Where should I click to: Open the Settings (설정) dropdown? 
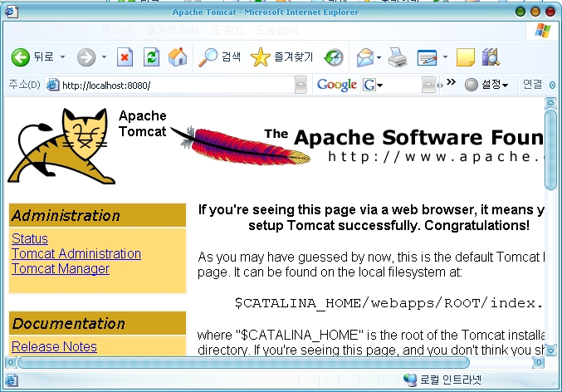point(486,85)
